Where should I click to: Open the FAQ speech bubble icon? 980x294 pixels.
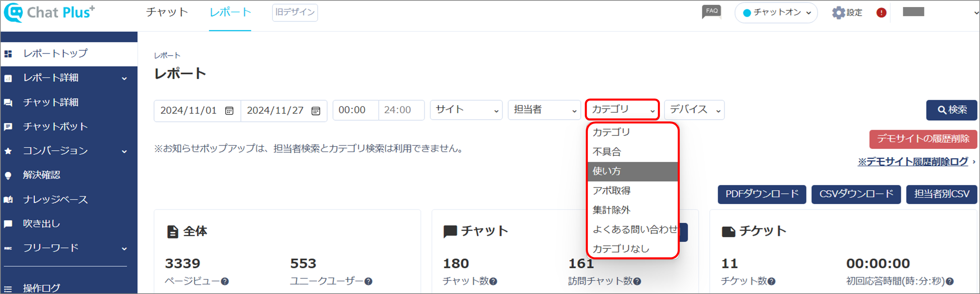[x=711, y=12]
